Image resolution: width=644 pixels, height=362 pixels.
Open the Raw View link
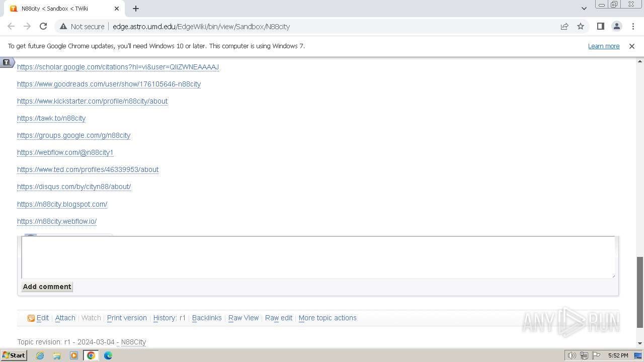click(244, 318)
